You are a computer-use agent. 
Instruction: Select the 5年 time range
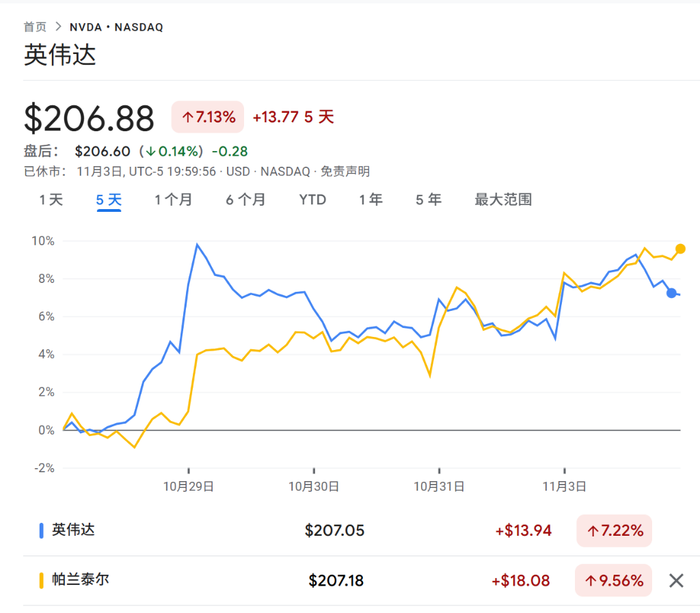coord(428,200)
